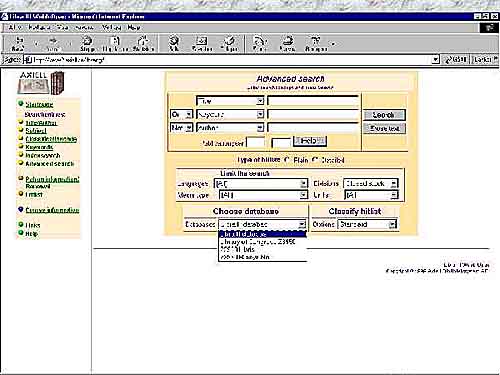Image resolution: width=500 pixels, height=375 pixels.
Task: Click the Forward arrow toolbar button
Action: [x=53, y=44]
